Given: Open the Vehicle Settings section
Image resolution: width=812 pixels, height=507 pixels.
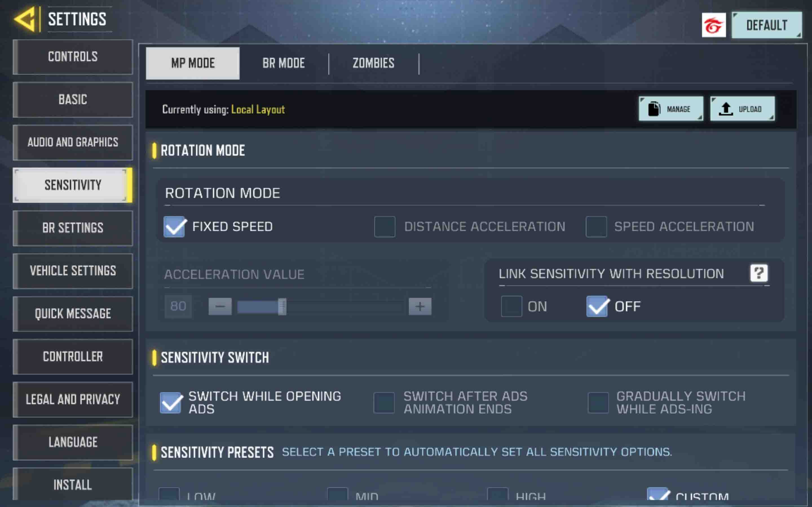Looking at the screenshot, I should click(x=73, y=271).
